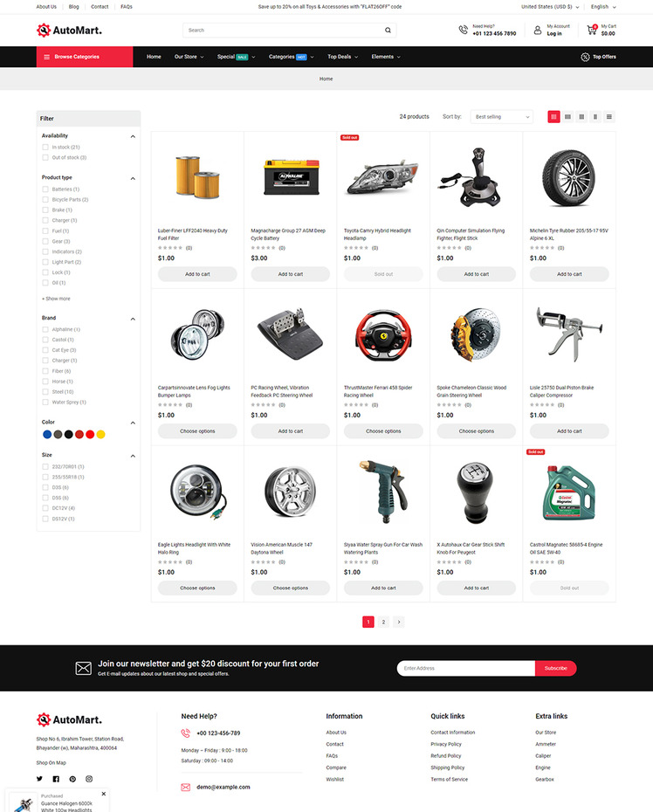This screenshot has width=653, height=812.
Task: Click the AutoMart logo in footer
Action: (x=69, y=719)
